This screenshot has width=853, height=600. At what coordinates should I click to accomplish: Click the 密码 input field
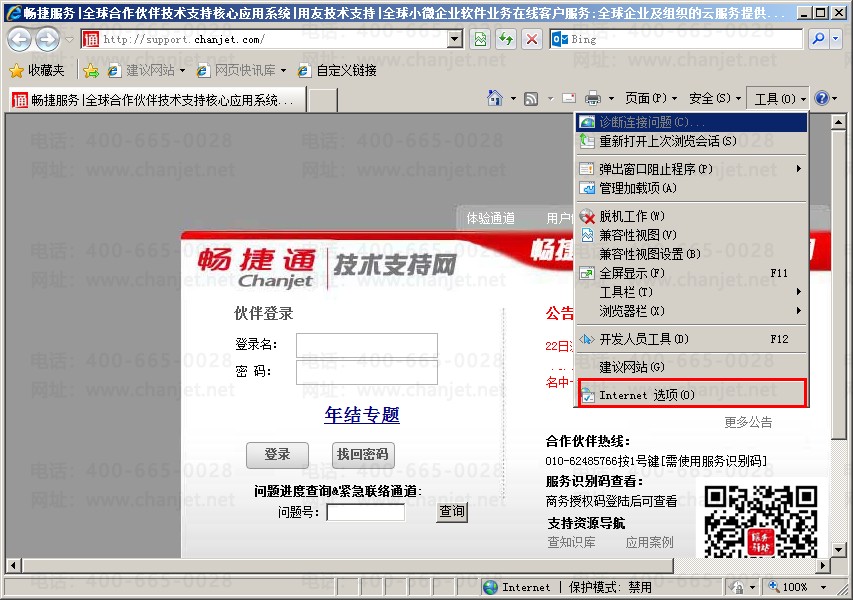(x=367, y=372)
